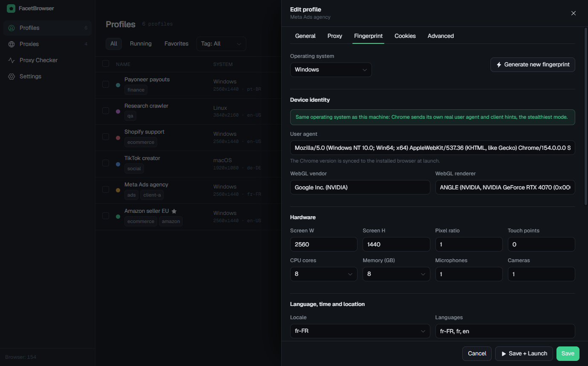The width and height of the screenshot is (588, 366).
Task: Click the status dot of Payoneer payouts
Action: click(118, 85)
